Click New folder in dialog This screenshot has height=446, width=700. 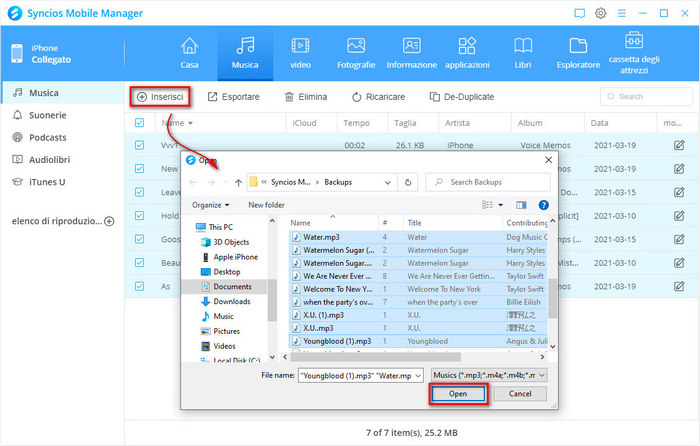pos(267,205)
